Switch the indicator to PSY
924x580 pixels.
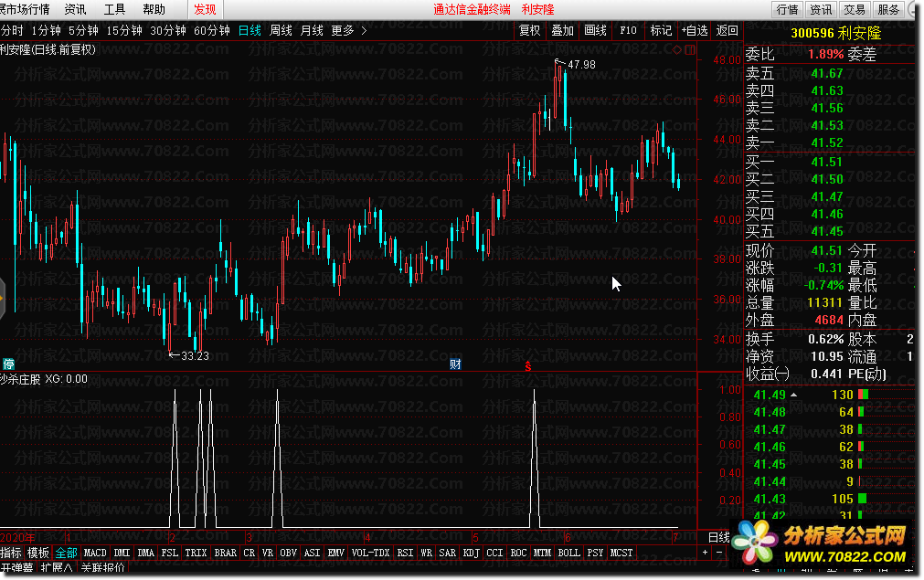[x=595, y=553]
